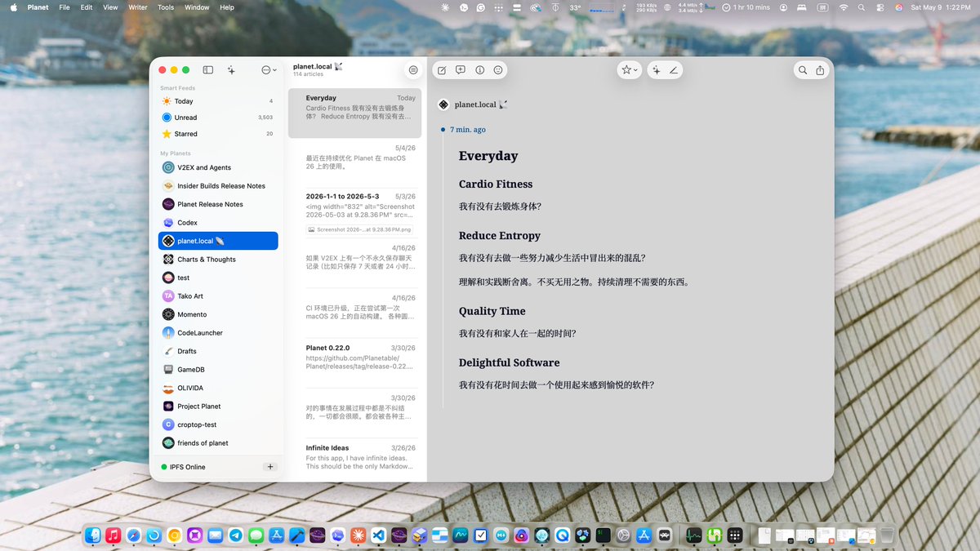Open the star dropdown in the toolbar
The height and width of the screenshot is (551, 980).
630,70
